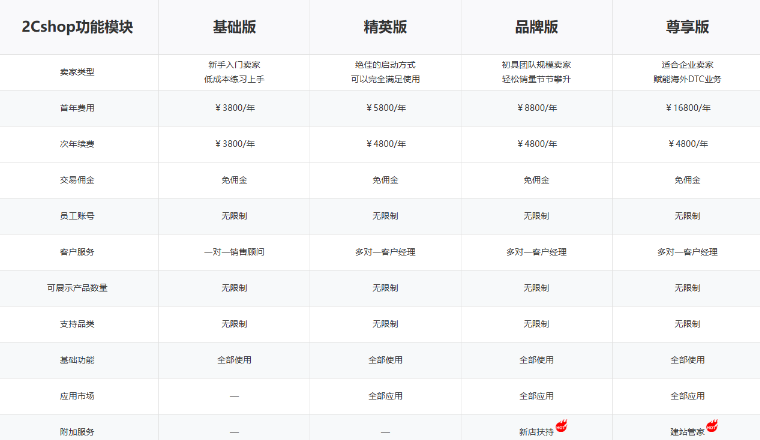
Task: Click 全部应用 under the 尊享版 column
Action: click(x=687, y=396)
